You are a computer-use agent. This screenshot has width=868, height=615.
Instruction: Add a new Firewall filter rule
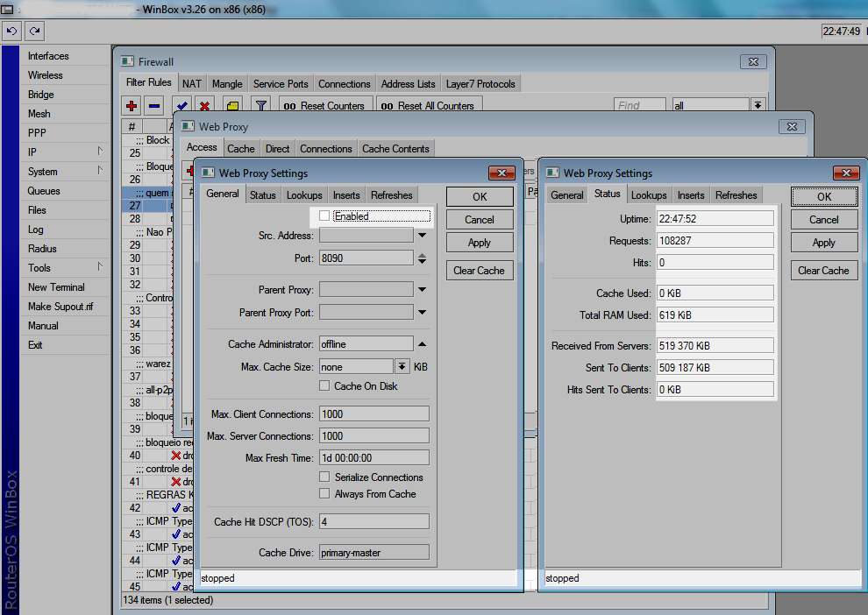click(x=132, y=106)
